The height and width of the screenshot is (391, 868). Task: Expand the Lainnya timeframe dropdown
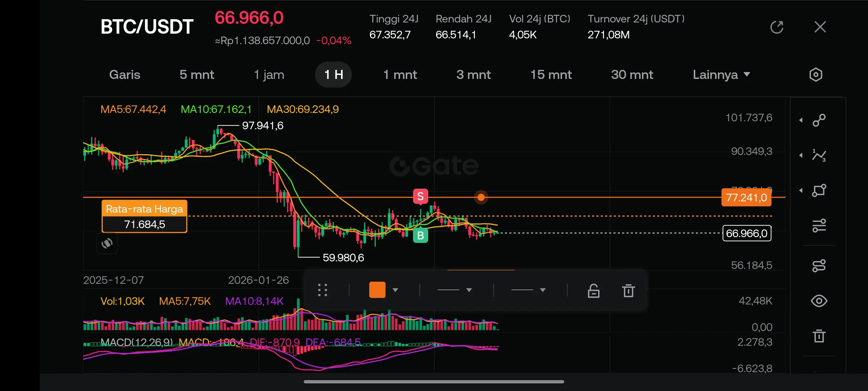721,75
